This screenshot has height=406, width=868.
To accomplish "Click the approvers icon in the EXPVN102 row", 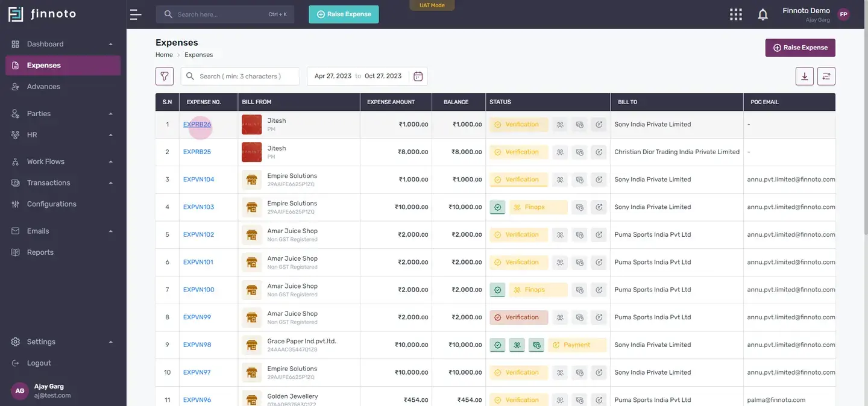I will [560, 235].
